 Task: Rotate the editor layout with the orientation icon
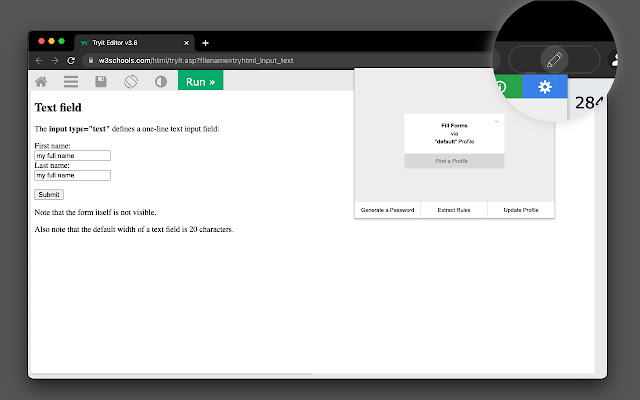click(131, 82)
